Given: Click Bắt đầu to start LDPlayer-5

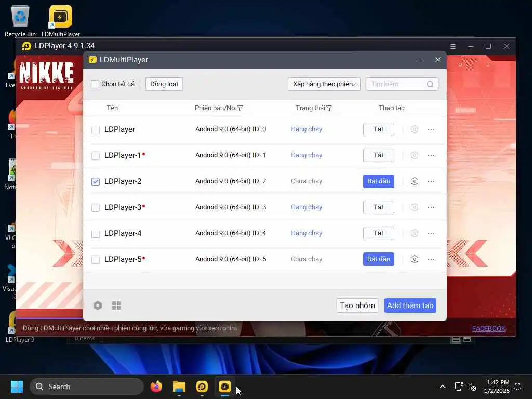Looking at the screenshot, I should click(379, 259).
